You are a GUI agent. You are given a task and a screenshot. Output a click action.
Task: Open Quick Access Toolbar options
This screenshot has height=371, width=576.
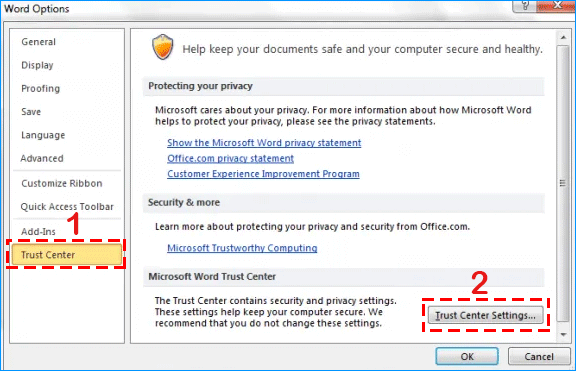click(67, 206)
